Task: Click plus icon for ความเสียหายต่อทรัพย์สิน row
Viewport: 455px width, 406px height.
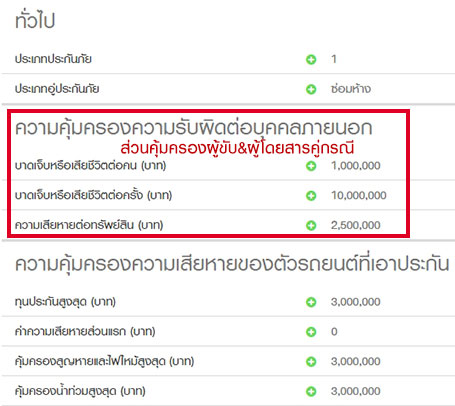Action: pos(311,226)
